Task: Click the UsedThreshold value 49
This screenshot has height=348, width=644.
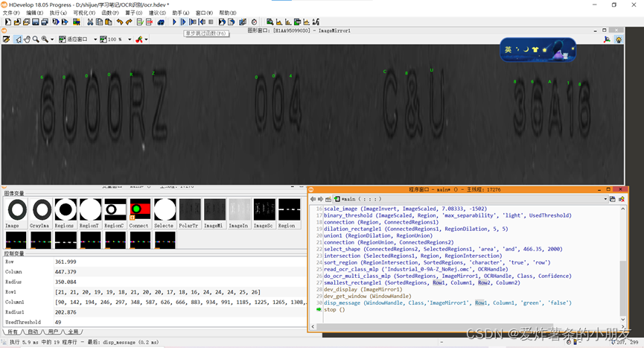Action: click(x=58, y=322)
